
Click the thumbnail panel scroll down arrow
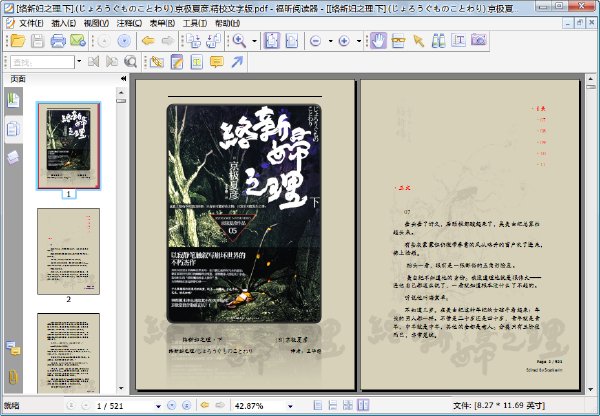coord(121,388)
